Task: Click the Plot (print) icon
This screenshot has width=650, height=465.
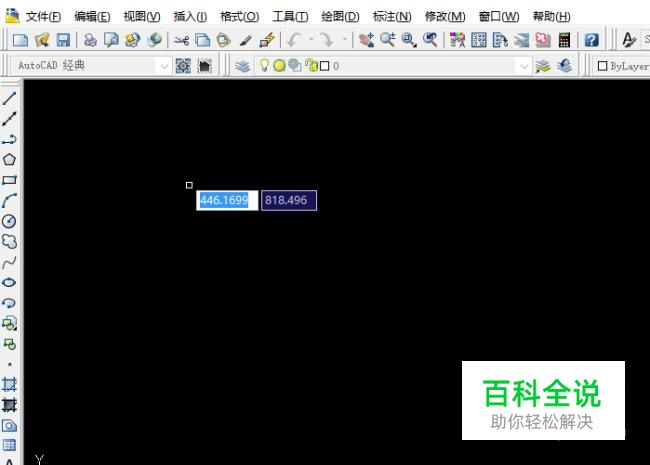Action: (90, 40)
